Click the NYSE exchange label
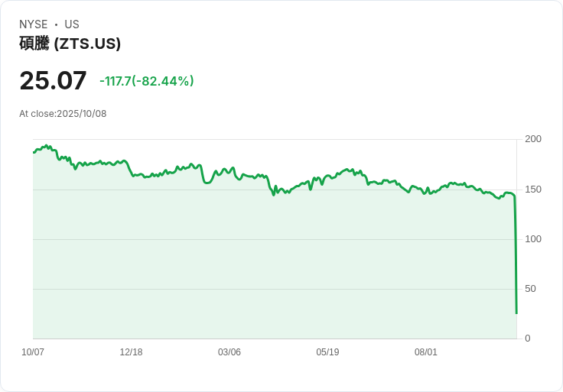 33,24
